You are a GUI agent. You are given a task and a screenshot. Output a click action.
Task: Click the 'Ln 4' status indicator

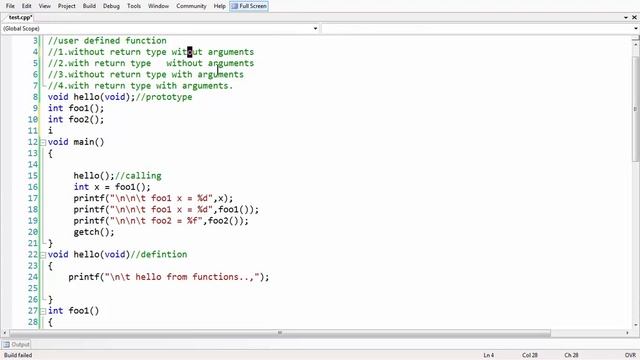(x=489, y=355)
